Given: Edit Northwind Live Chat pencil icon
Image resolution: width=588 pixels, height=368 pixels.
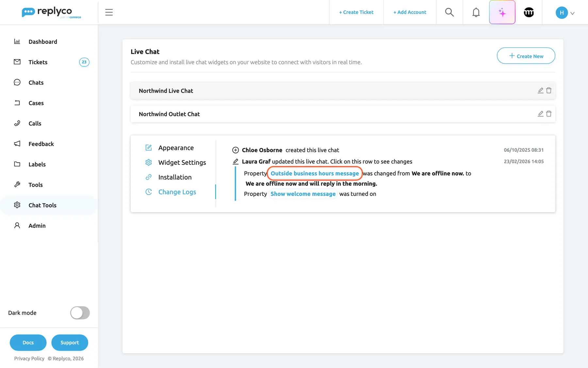Looking at the screenshot, I should pyautogui.click(x=541, y=90).
